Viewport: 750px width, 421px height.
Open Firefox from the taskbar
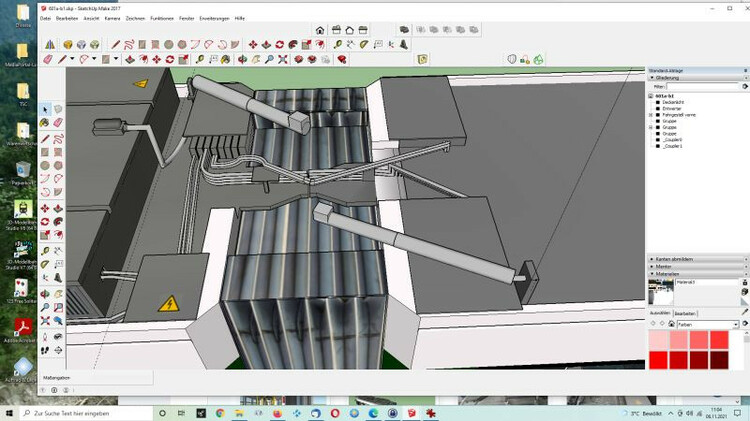(277, 413)
